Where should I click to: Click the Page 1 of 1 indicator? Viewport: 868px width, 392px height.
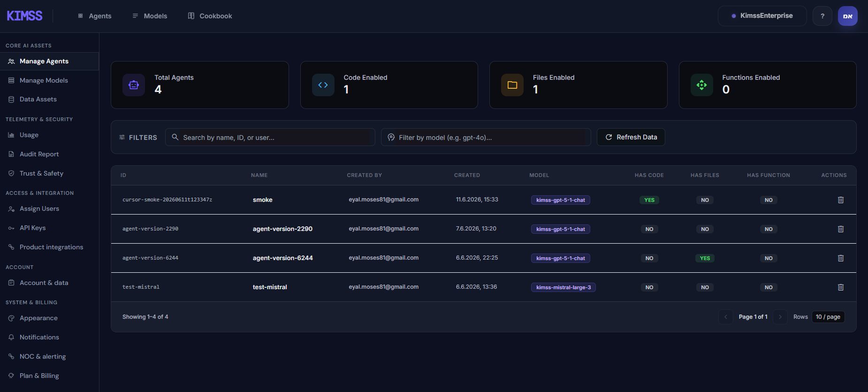click(753, 317)
